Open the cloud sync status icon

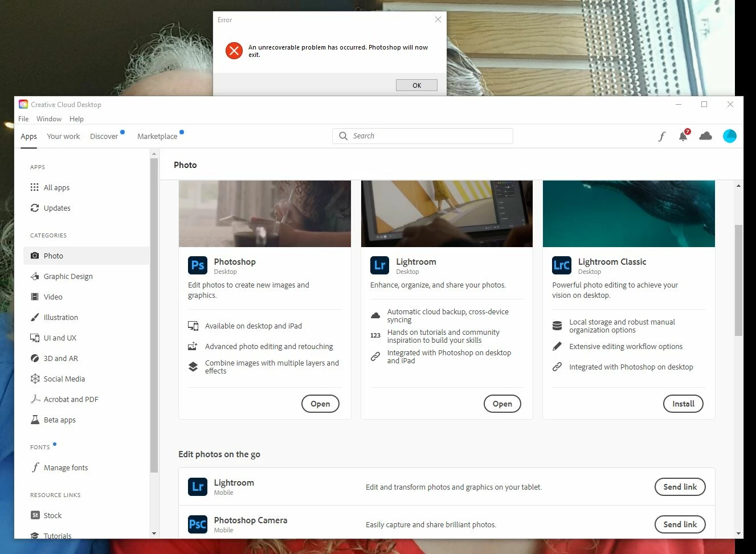pyautogui.click(x=705, y=136)
